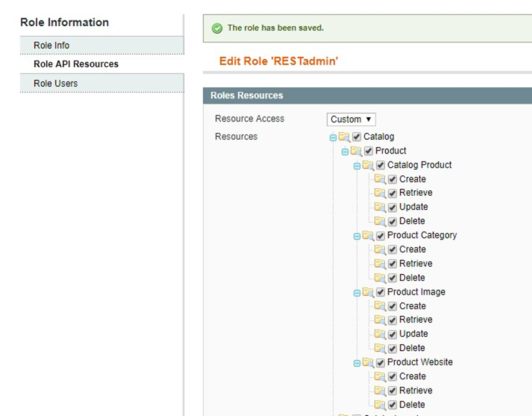Open the Resource Access dropdown
The height and width of the screenshot is (416, 532).
pyautogui.click(x=351, y=119)
